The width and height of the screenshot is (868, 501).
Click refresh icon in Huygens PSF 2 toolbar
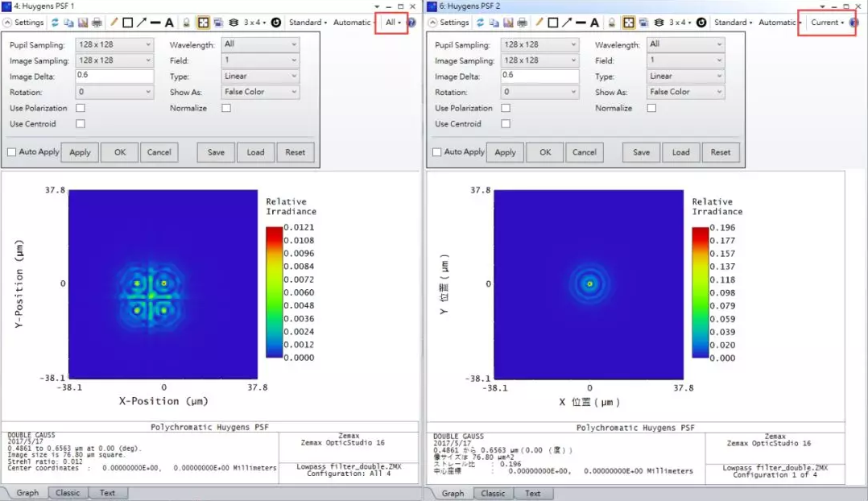480,23
